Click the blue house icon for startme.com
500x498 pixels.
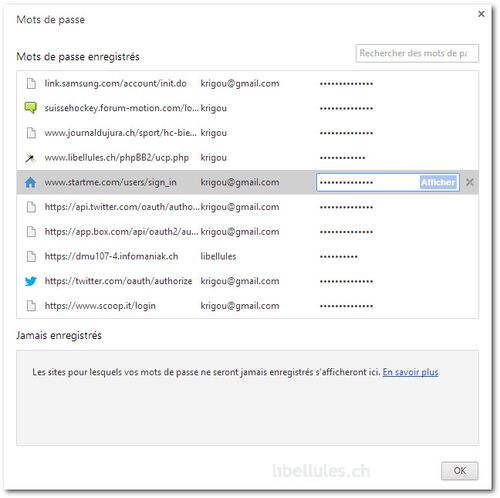[x=30, y=182]
